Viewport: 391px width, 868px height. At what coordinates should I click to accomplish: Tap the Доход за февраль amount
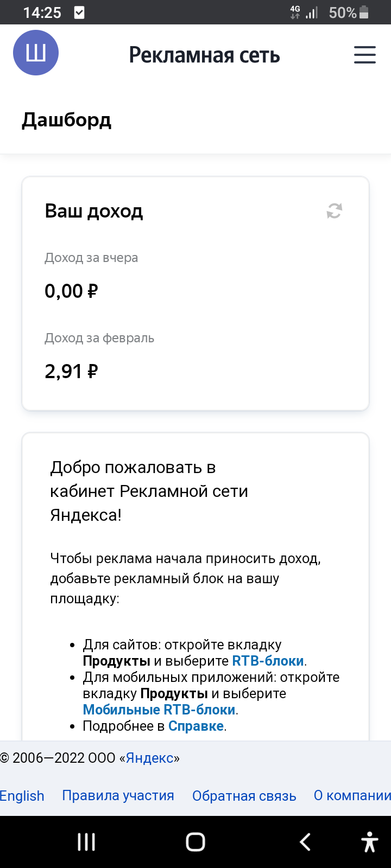(71, 372)
